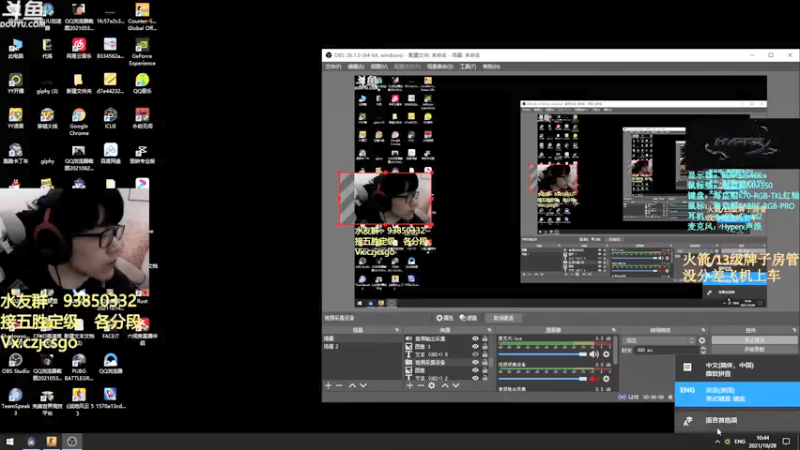Open settings gear for video capture device audio
Image resolution: width=800 pixels, height=450 pixels.
[x=606, y=379]
